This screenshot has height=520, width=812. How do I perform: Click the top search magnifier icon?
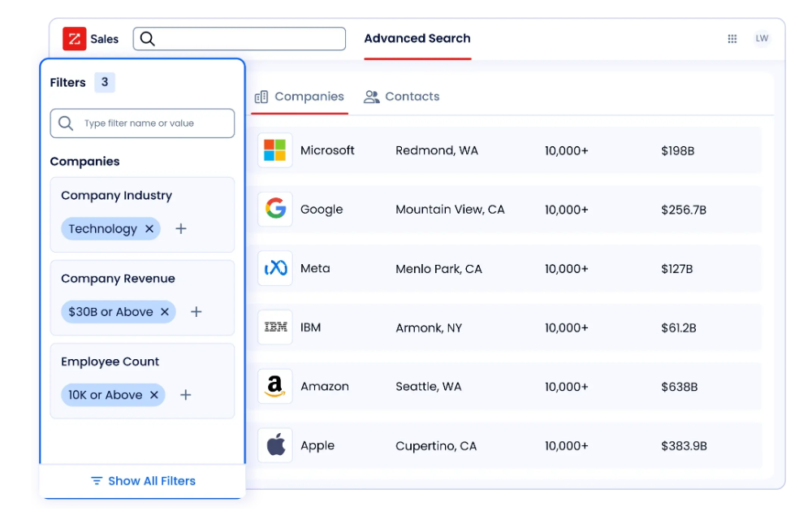148,39
